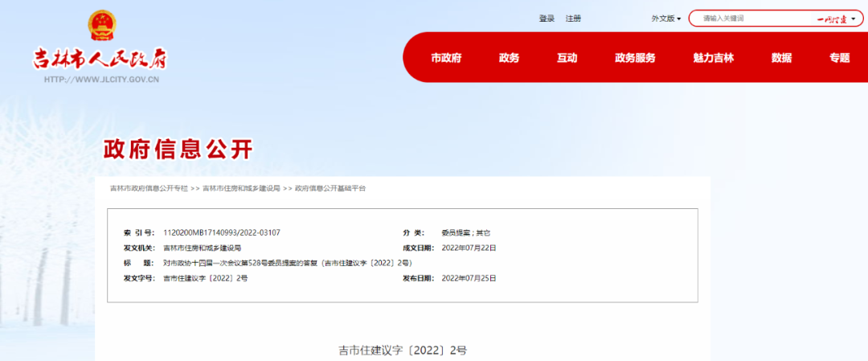Screen dimensions: 868x361
Task: Click the national emblem logo icon
Action: [x=102, y=26]
